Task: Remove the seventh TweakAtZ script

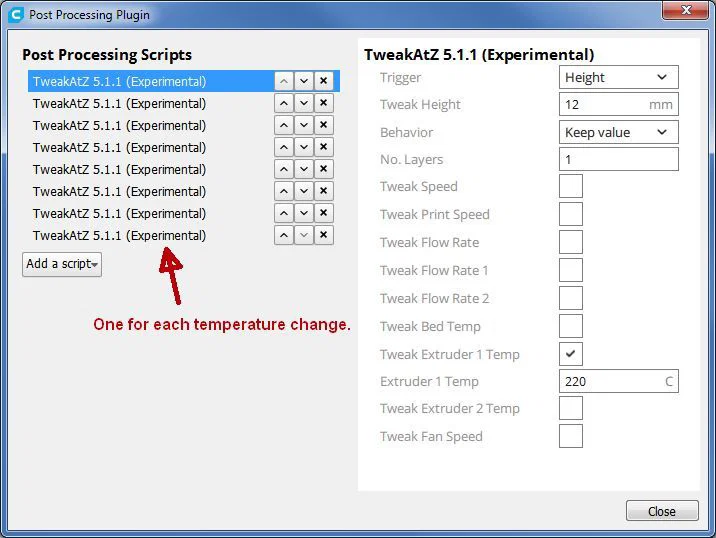Action: point(324,213)
